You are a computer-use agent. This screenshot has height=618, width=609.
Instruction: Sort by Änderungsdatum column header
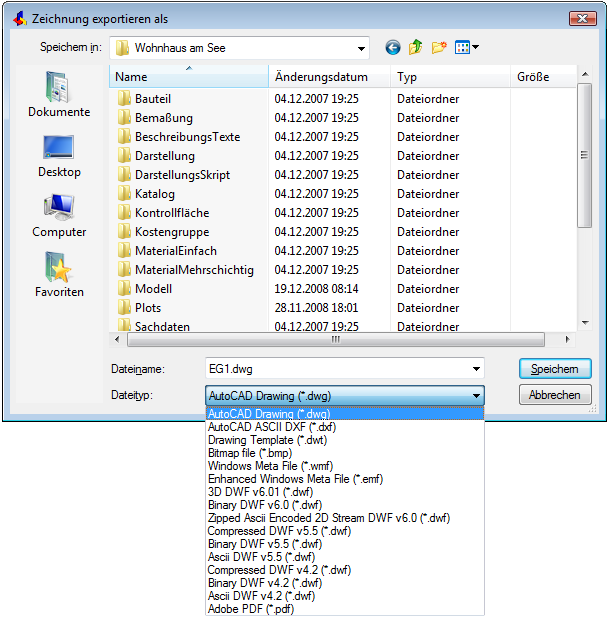[330, 76]
